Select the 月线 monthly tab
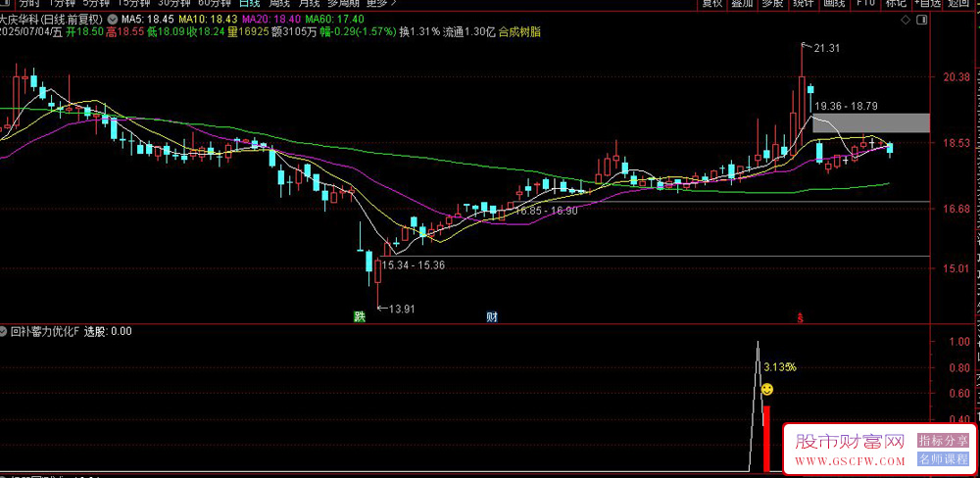The height and width of the screenshot is (478, 980). [309, 3]
